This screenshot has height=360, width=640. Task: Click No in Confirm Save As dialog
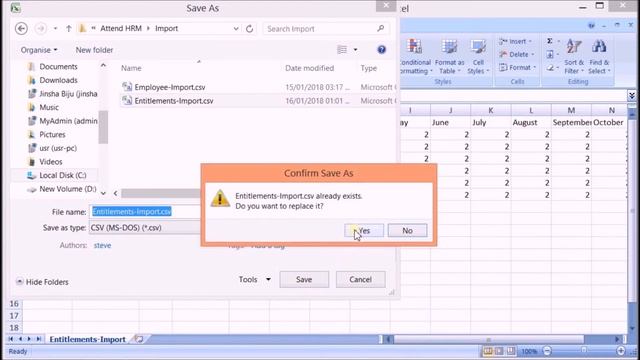coord(407,231)
